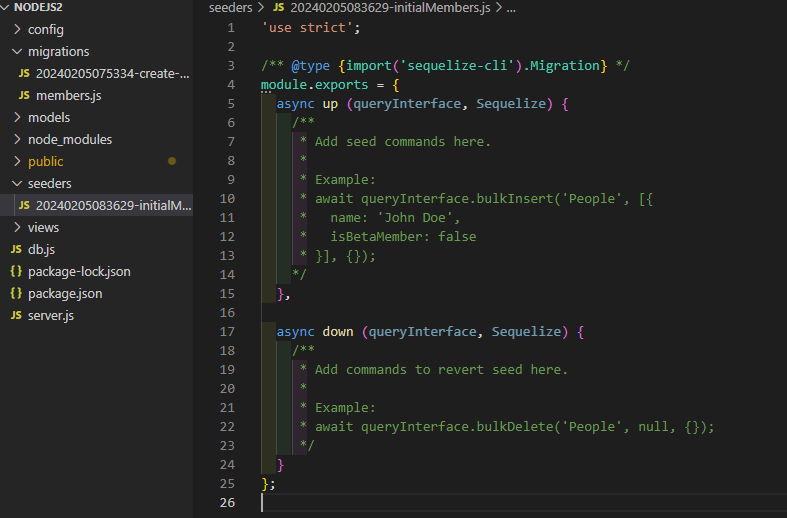This screenshot has width=787, height=518.
Task: Open members.js in the migrations folder
Action: coord(69,95)
